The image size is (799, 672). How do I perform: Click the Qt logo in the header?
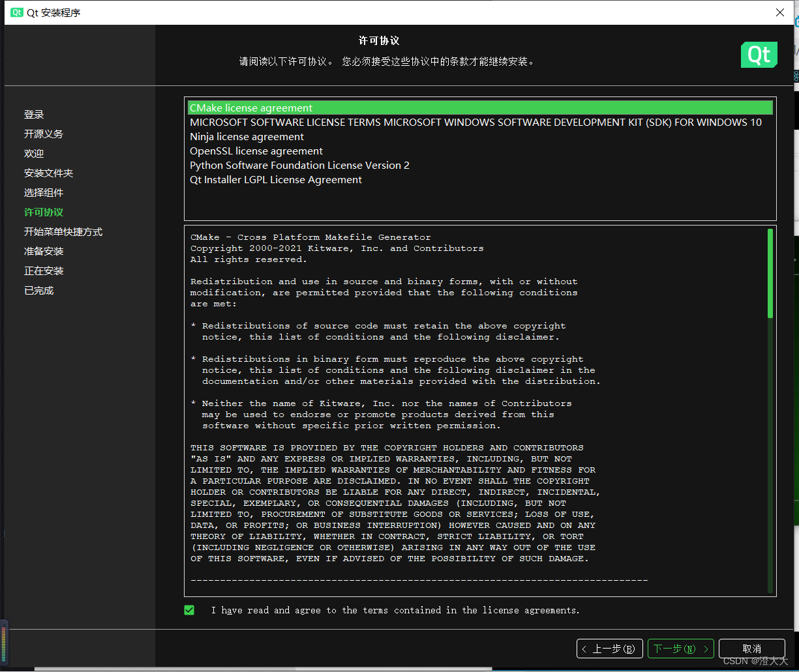click(759, 55)
